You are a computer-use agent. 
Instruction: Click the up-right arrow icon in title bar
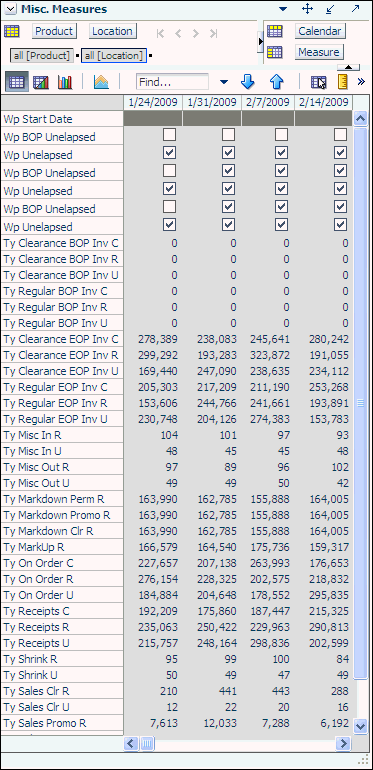click(x=355, y=8)
